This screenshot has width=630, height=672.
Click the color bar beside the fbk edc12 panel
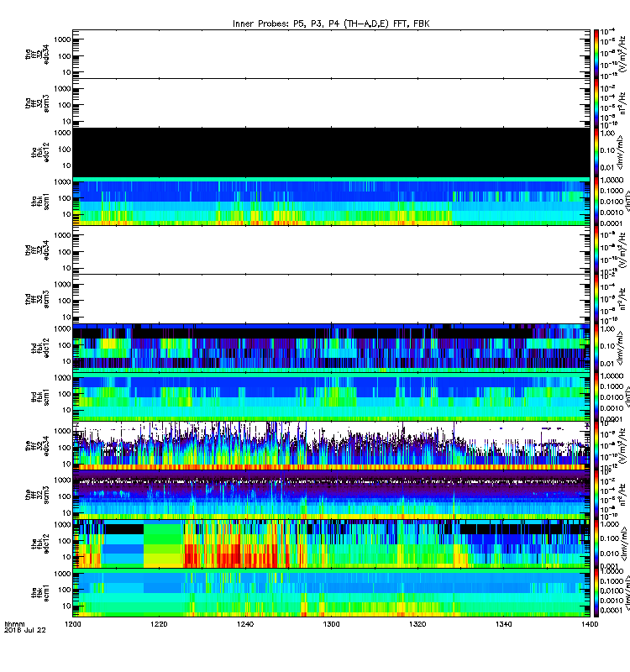pos(596,543)
